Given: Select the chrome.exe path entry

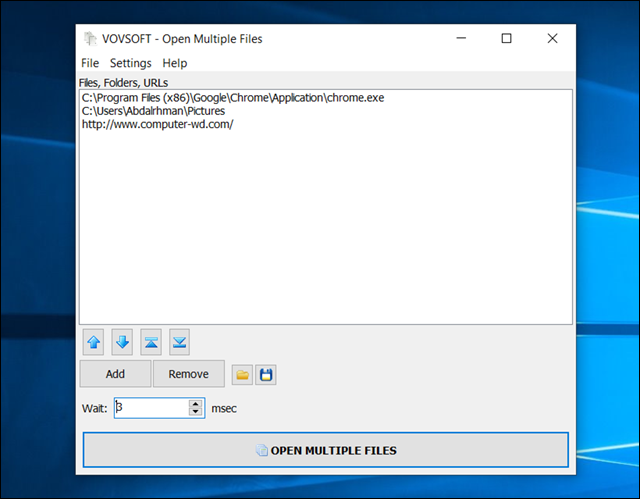Looking at the screenshot, I should [x=233, y=98].
